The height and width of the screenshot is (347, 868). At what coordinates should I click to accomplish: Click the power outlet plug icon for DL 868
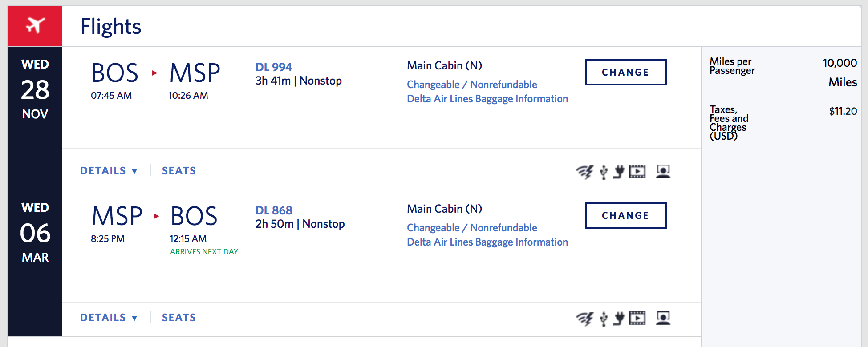pos(619,319)
